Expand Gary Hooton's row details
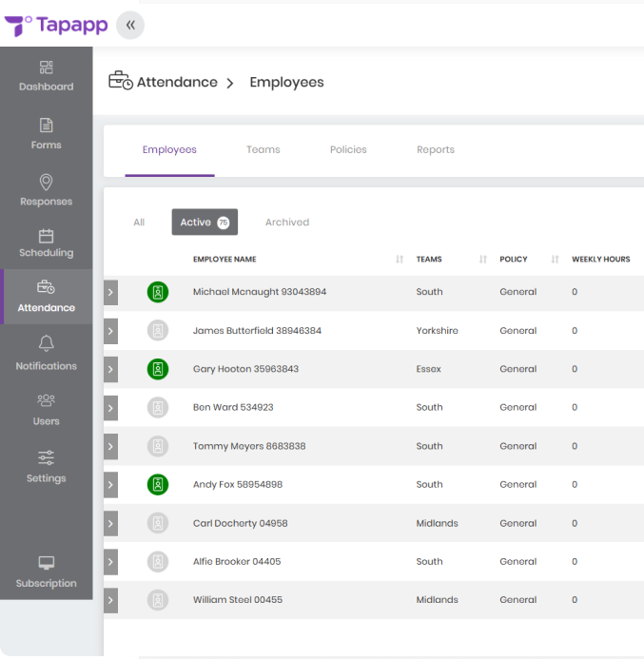 click(110, 369)
